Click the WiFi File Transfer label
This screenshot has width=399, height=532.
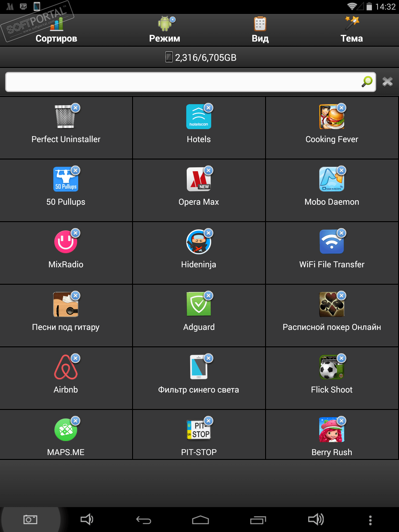(x=332, y=264)
